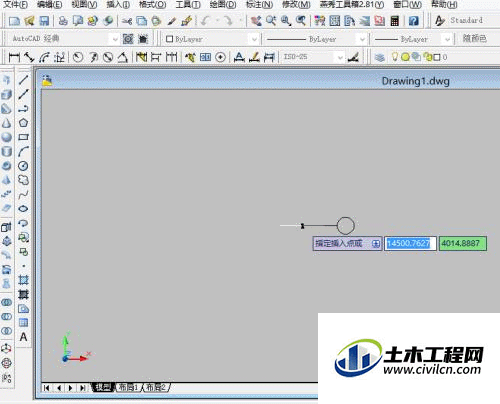Open the ByLayer linetype dropdown

pos(362,39)
